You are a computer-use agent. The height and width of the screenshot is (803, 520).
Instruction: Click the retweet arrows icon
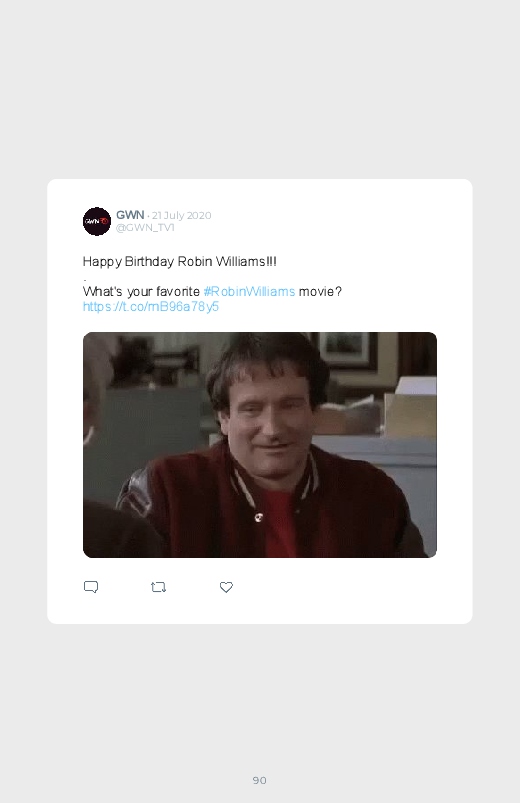[x=158, y=587]
